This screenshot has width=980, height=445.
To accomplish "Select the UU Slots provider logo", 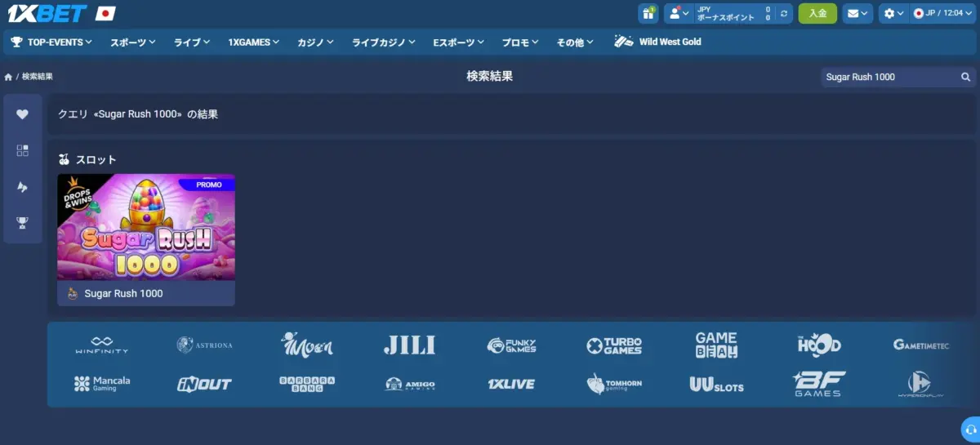I will [x=716, y=384].
